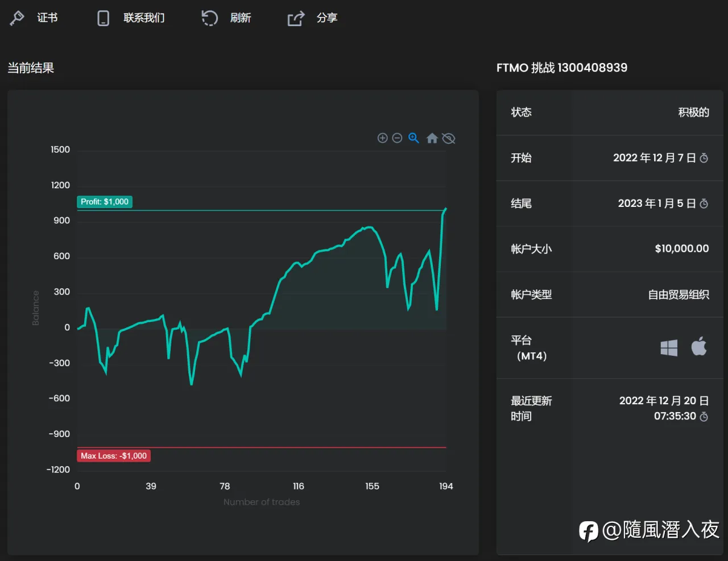Viewport: 728px width, 561px height.
Task: Zoom in with the chart plus icon
Action: pos(383,138)
